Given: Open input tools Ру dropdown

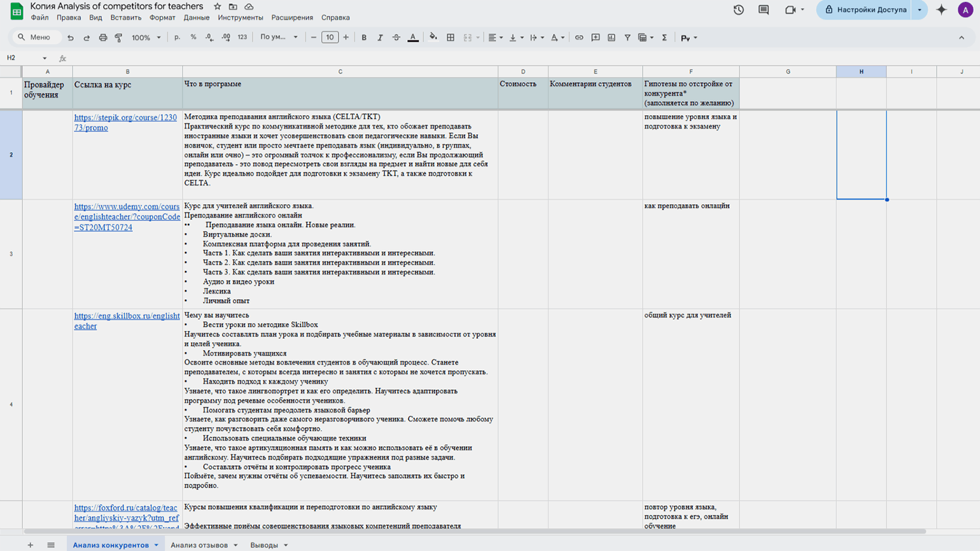Looking at the screenshot, I should coord(689,38).
